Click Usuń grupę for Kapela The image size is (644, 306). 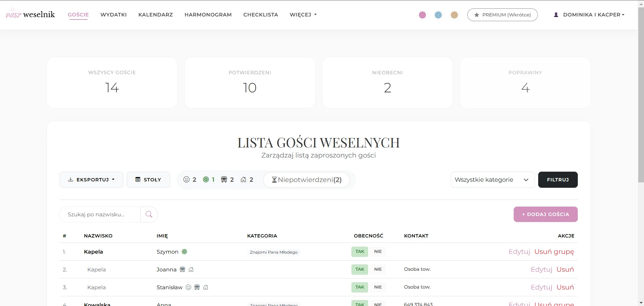554,252
